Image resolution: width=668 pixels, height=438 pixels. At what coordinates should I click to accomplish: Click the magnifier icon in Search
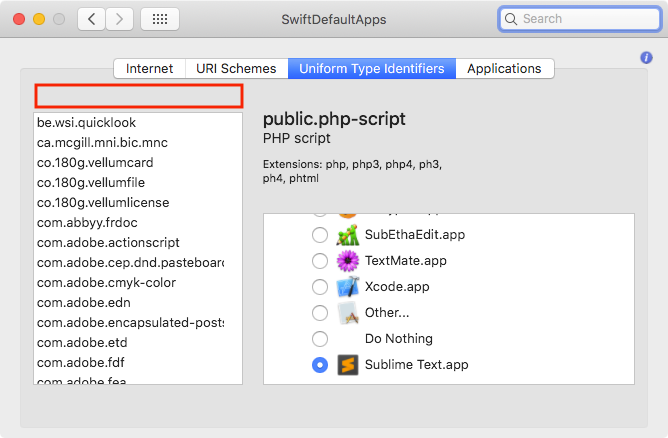point(510,19)
